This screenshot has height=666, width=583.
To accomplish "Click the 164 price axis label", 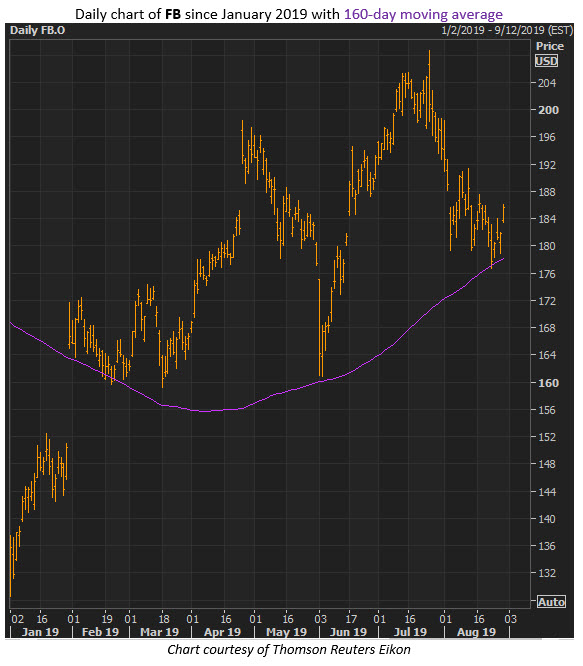I will [x=546, y=355].
